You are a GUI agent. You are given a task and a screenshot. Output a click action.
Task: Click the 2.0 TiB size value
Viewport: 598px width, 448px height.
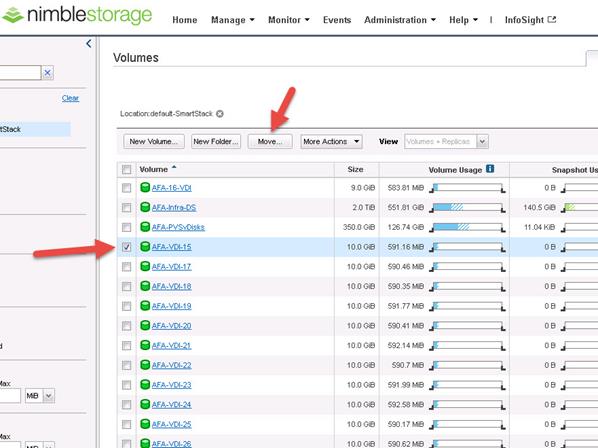pos(364,207)
